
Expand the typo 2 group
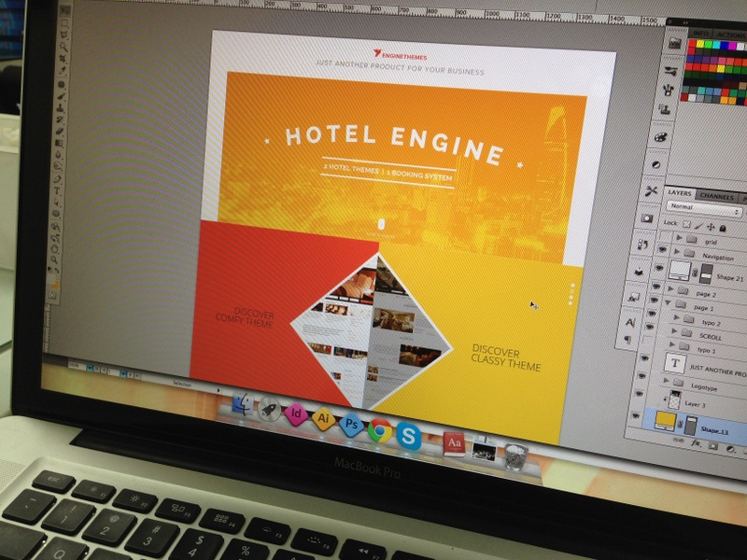pos(676,316)
